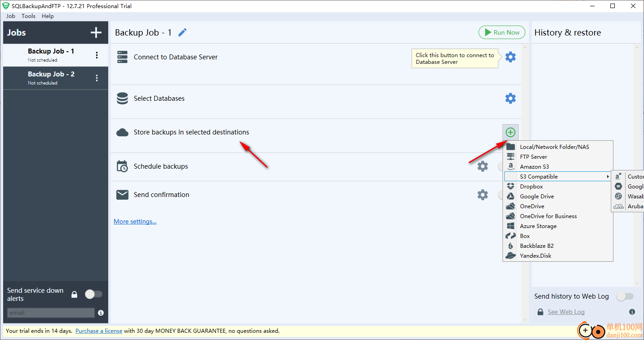
Task: Open the See Web Log link
Action: (566, 312)
